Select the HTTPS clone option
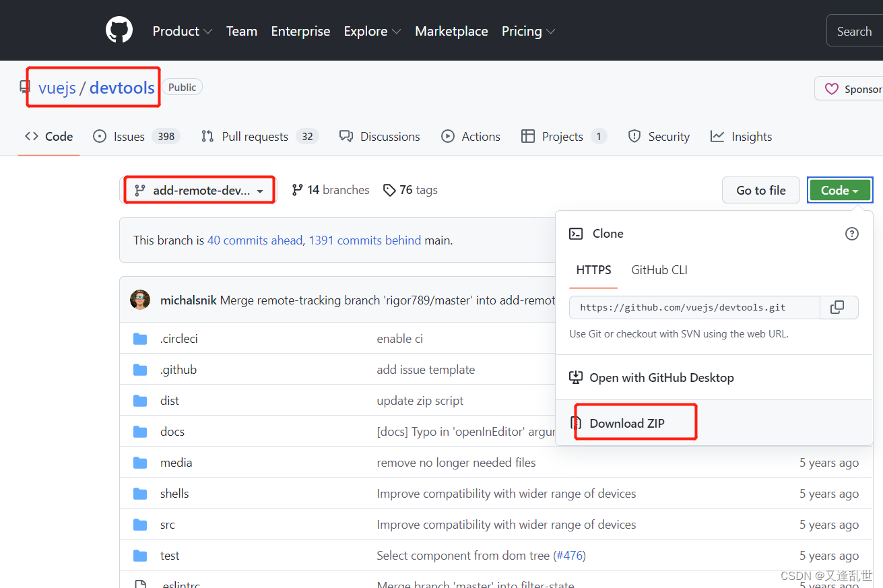This screenshot has height=588, width=883. (x=593, y=269)
